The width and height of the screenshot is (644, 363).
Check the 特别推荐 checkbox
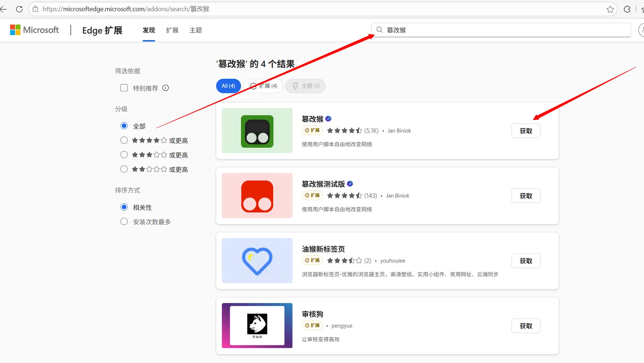coord(124,88)
